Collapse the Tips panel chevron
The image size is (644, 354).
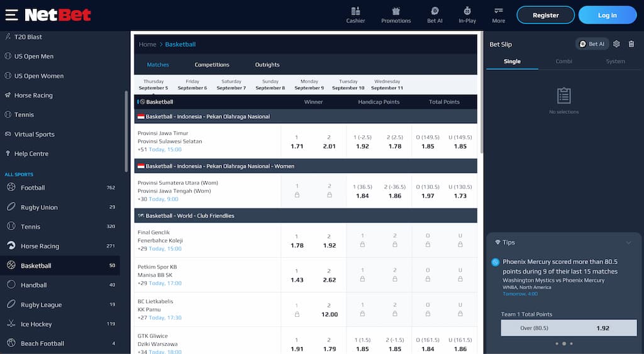628,243
